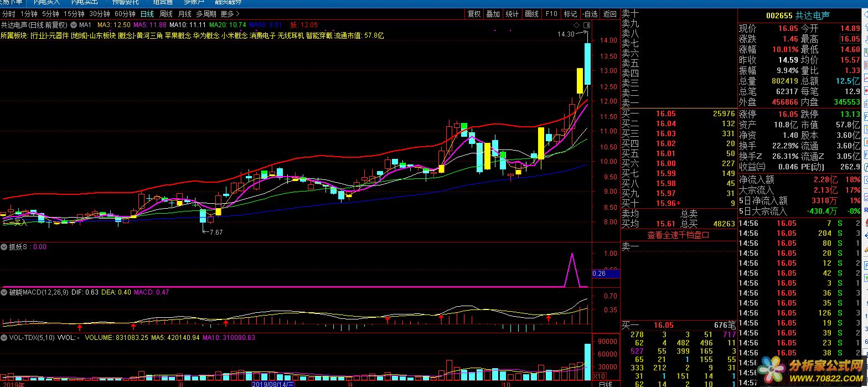
Task: Click the 标记 mark button
Action: pyautogui.click(x=570, y=14)
